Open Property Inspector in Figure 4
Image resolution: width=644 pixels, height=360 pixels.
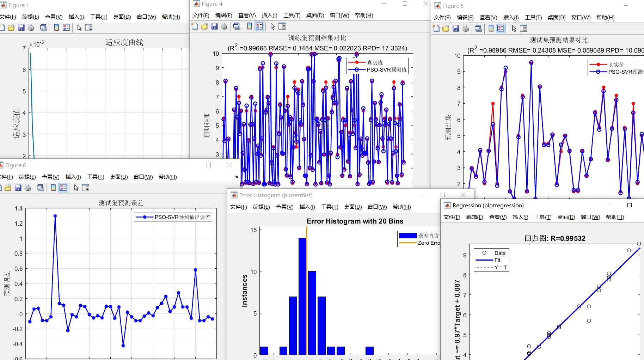[x=282, y=26]
